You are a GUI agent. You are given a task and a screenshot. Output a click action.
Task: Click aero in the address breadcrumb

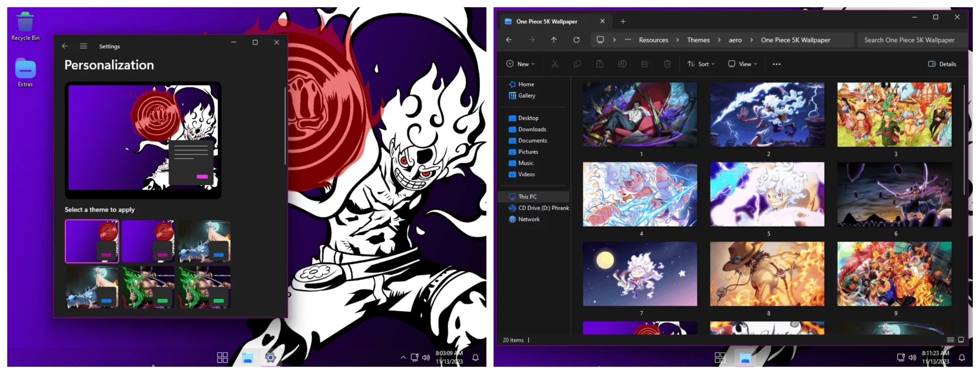(735, 40)
